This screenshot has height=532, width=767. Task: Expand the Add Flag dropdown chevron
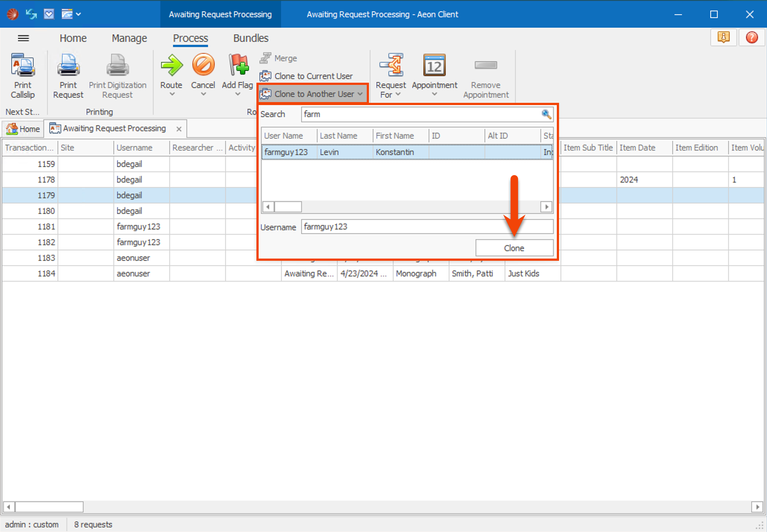pyautogui.click(x=238, y=94)
